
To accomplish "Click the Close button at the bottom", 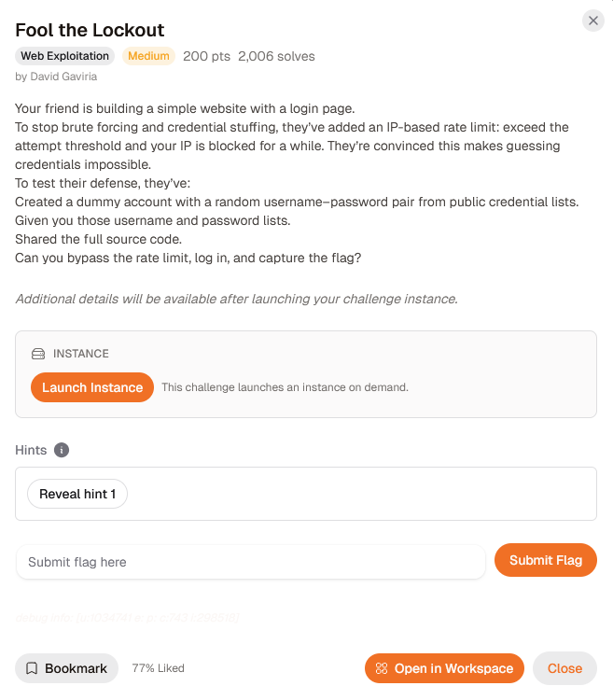I will point(564,668).
